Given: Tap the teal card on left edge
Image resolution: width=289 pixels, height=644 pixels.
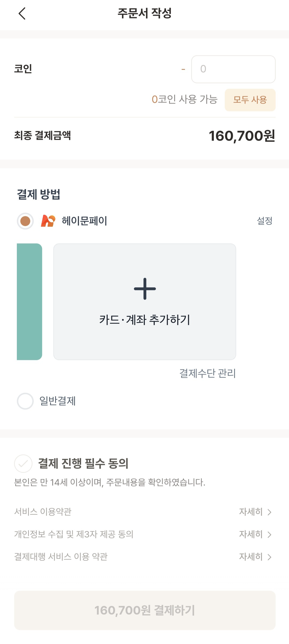Looking at the screenshot, I should point(29,302).
